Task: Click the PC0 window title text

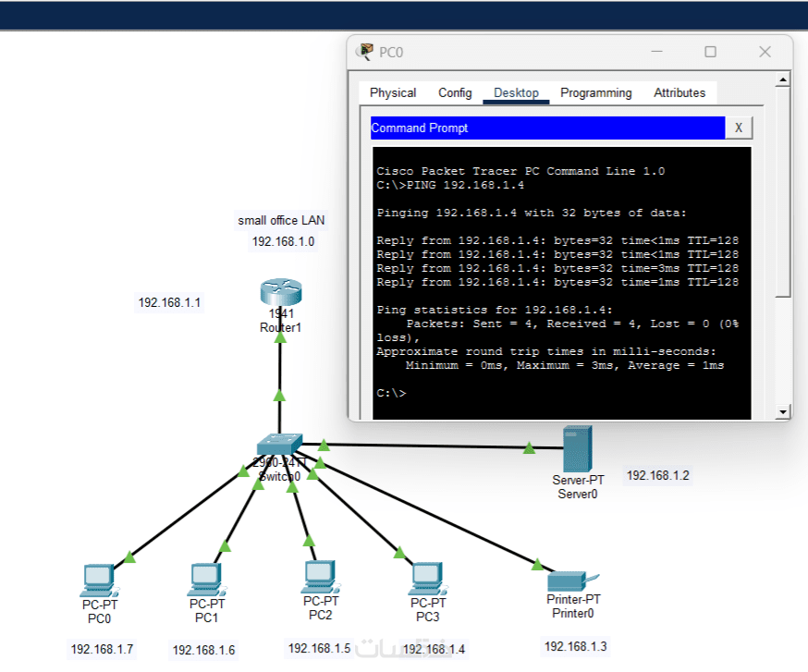Action: [x=391, y=52]
